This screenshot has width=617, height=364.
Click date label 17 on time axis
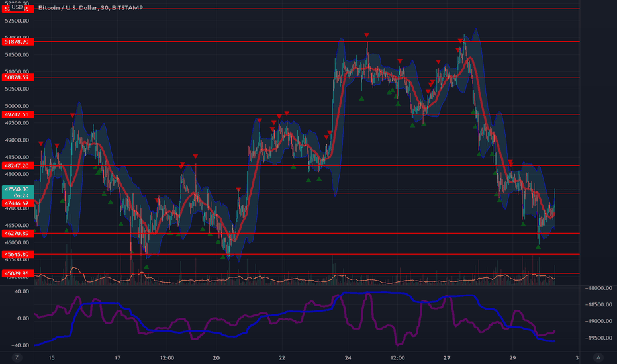pyautogui.click(x=117, y=357)
